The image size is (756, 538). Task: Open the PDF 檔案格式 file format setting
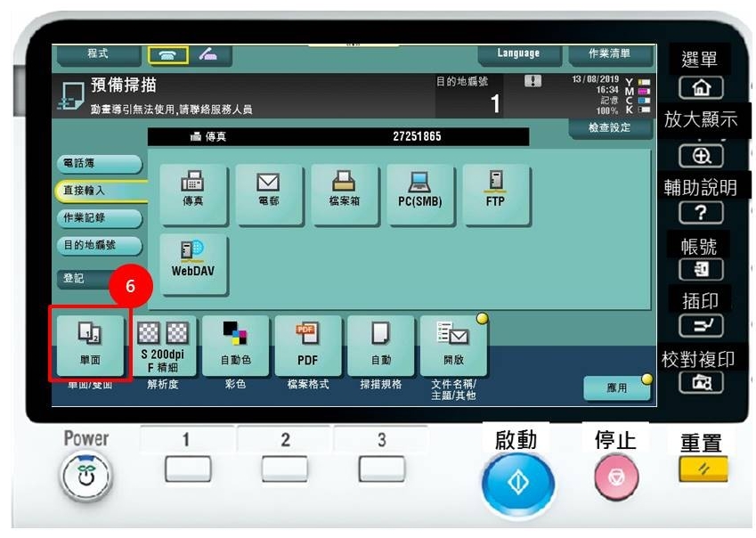309,347
